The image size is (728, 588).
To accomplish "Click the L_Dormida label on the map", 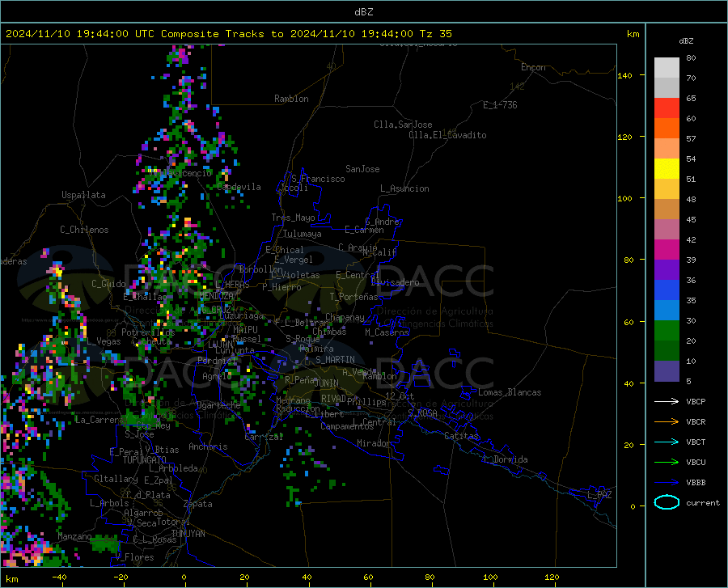I will tap(505, 459).
